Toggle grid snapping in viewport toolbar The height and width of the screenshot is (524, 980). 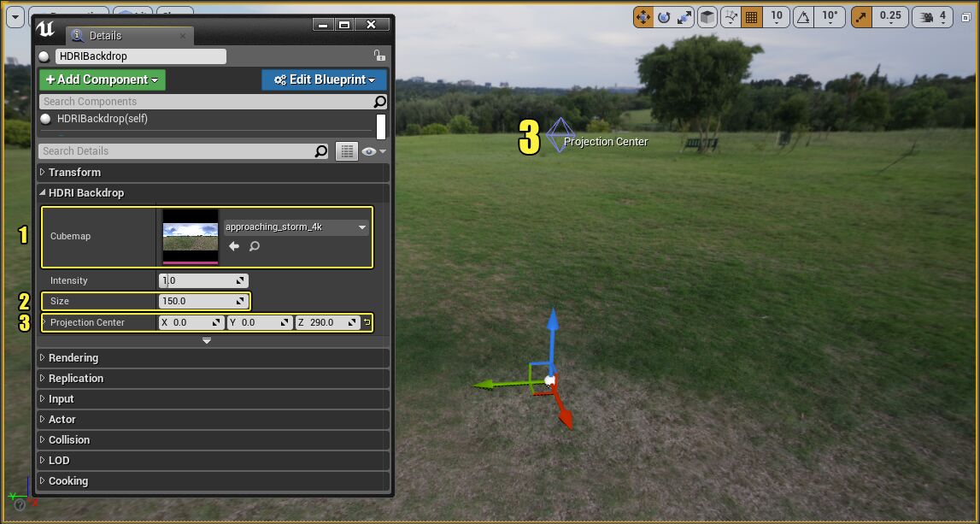point(751,16)
